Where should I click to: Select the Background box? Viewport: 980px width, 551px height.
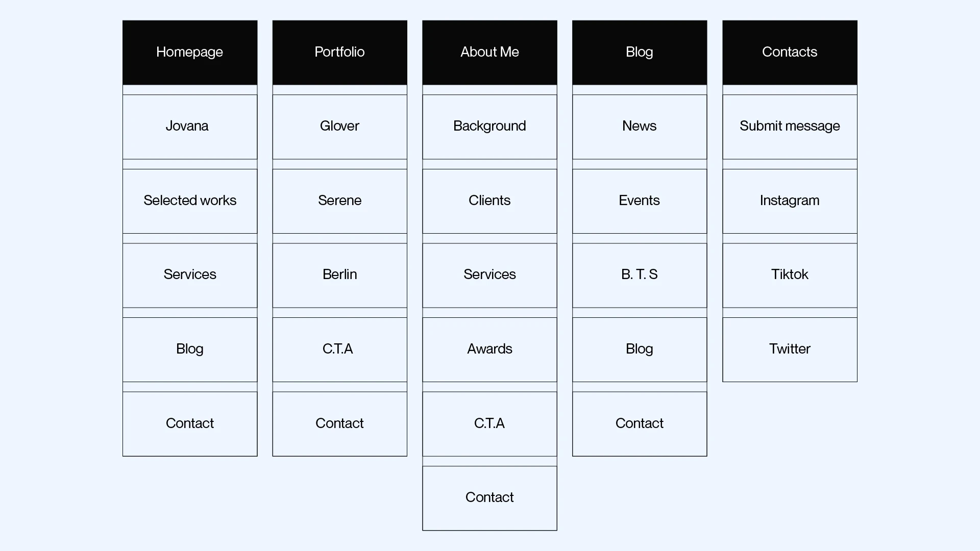click(x=489, y=127)
